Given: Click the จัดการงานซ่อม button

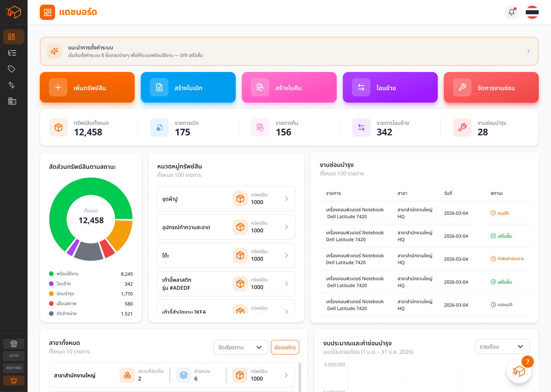Looking at the screenshot, I should (491, 87).
